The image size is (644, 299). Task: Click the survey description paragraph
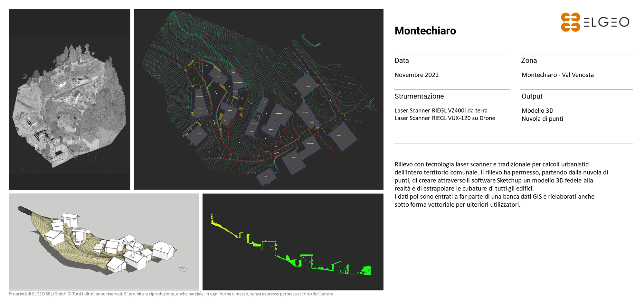pos(501,184)
